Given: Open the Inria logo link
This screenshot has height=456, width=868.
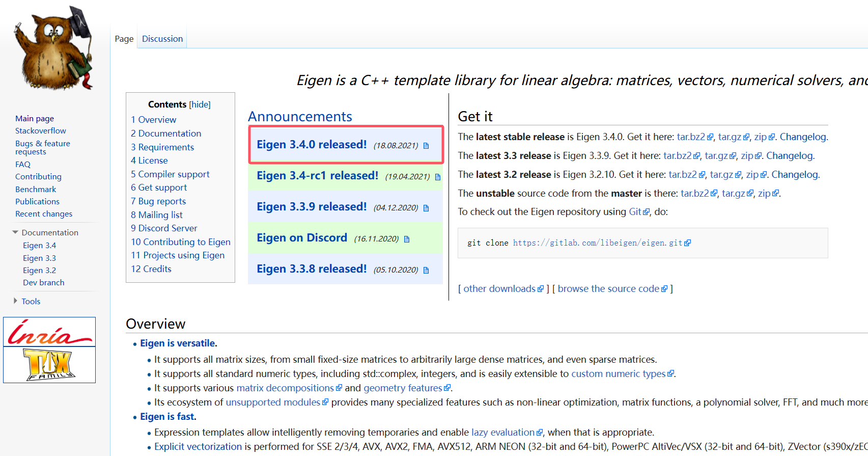Looking at the screenshot, I should (x=49, y=332).
